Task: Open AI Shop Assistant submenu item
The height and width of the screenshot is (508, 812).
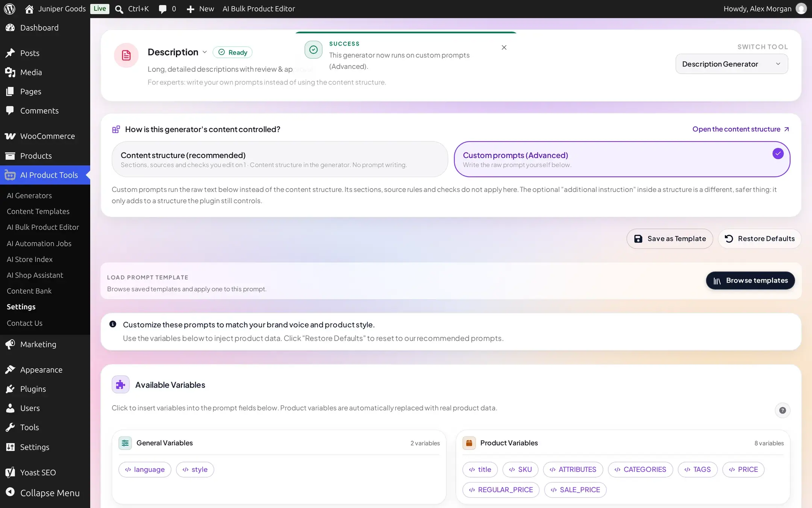Action: pyautogui.click(x=35, y=275)
